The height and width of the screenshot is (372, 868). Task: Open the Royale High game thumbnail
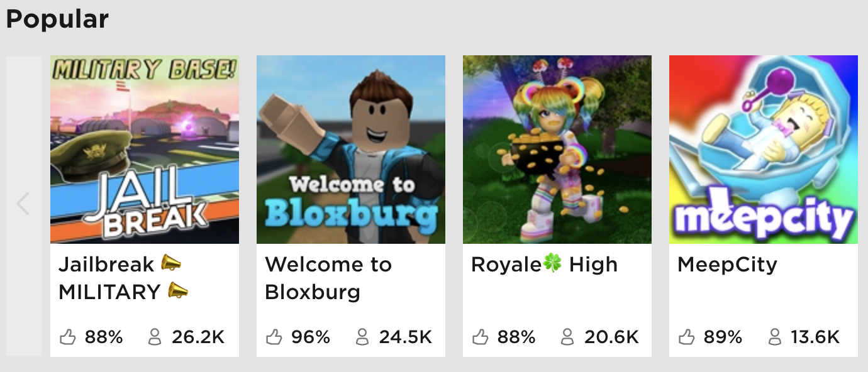pos(557,150)
